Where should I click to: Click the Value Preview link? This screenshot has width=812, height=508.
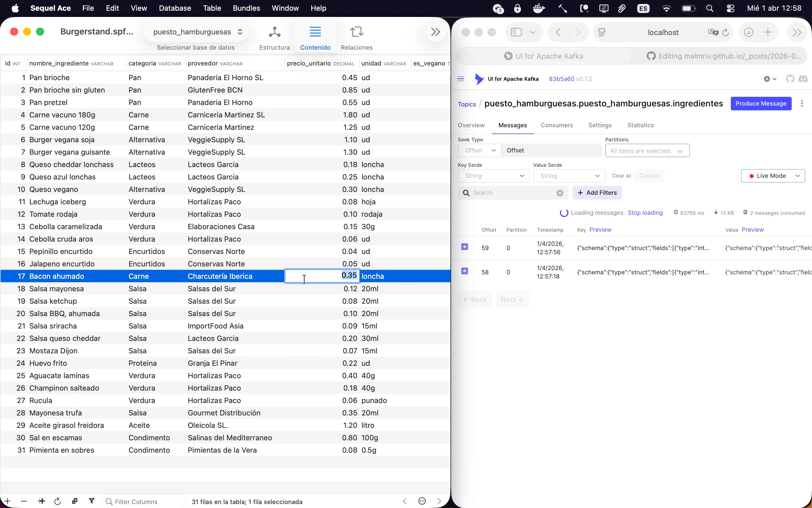(x=753, y=229)
